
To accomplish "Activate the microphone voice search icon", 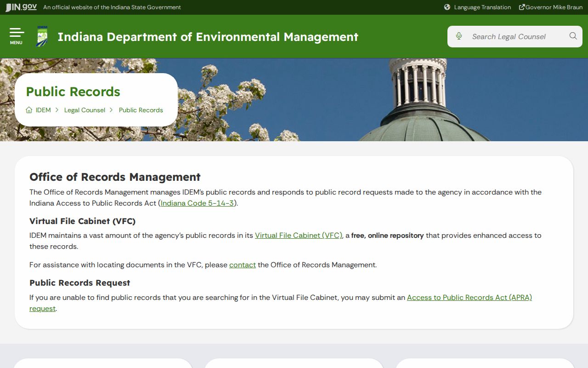I will point(458,36).
